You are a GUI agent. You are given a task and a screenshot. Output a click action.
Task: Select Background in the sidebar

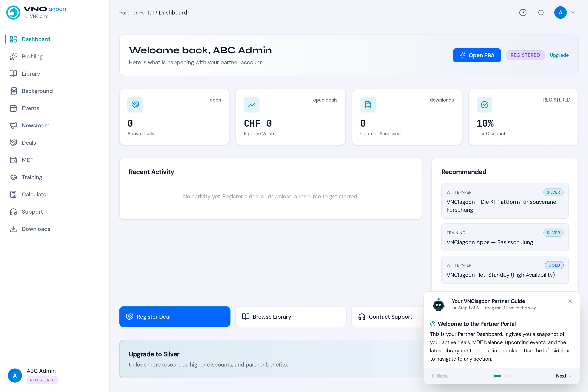coord(55,91)
